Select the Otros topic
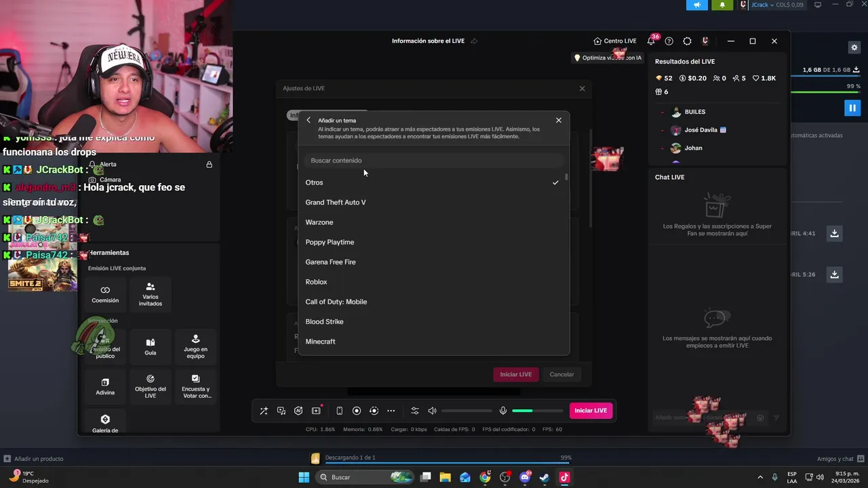Screen dimensions: 868x488 (x=433, y=182)
